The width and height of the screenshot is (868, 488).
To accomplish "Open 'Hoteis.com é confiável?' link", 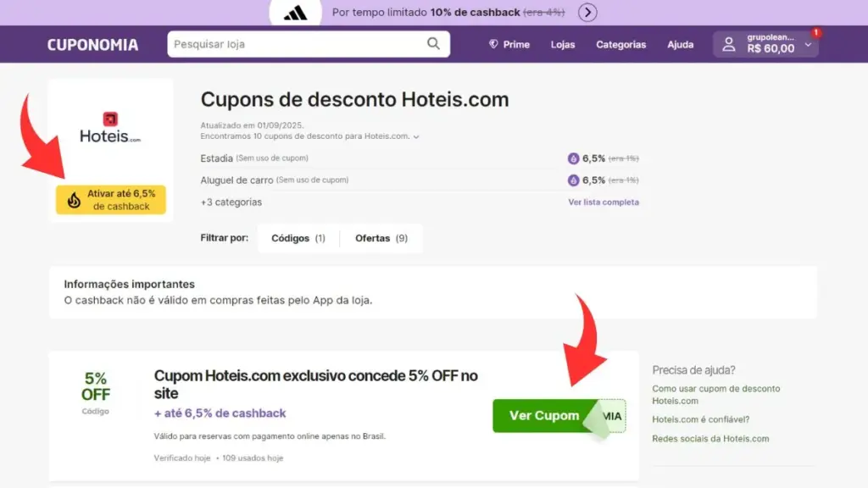I will coord(701,419).
